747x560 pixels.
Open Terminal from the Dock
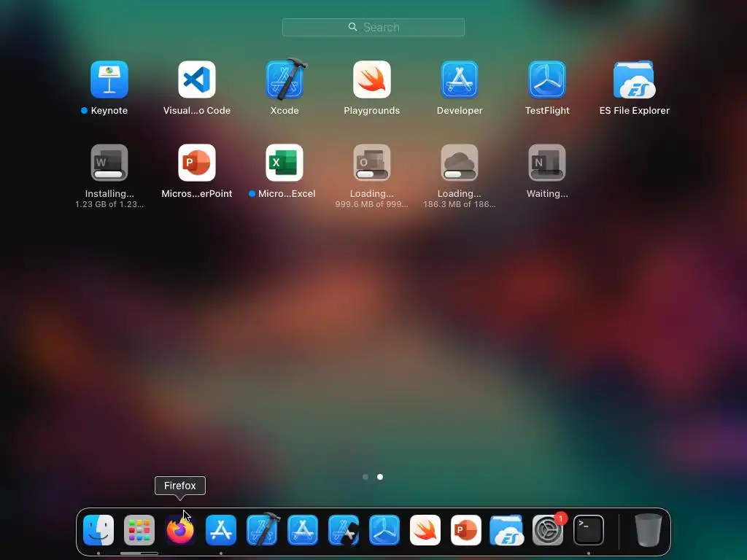589,530
